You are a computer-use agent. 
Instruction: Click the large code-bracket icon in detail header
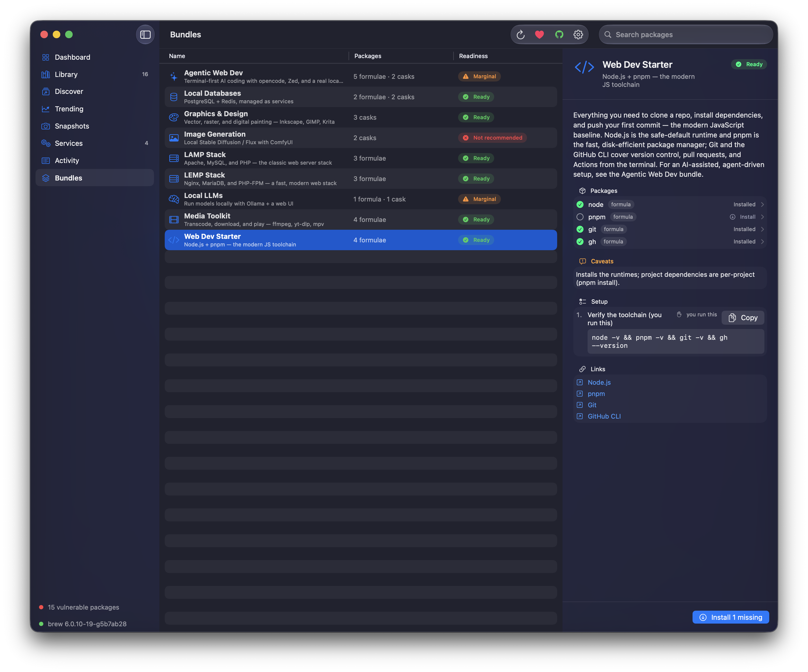pyautogui.click(x=584, y=67)
